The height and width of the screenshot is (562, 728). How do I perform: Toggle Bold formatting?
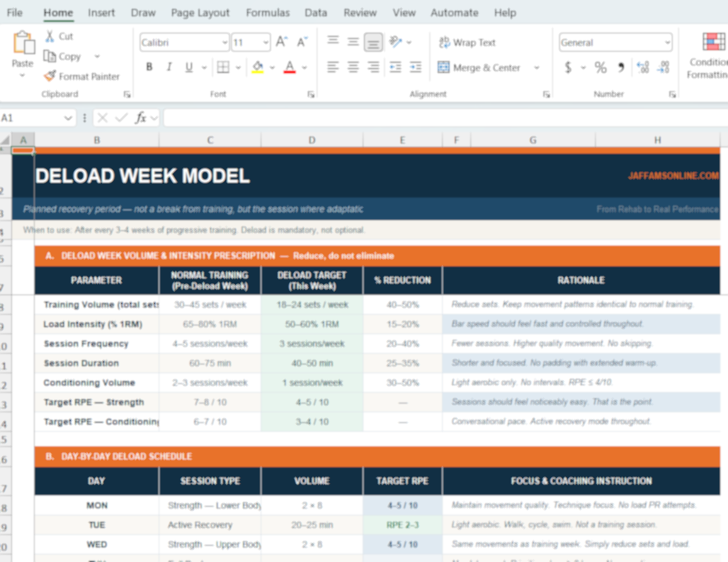pyautogui.click(x=149, y=67)
